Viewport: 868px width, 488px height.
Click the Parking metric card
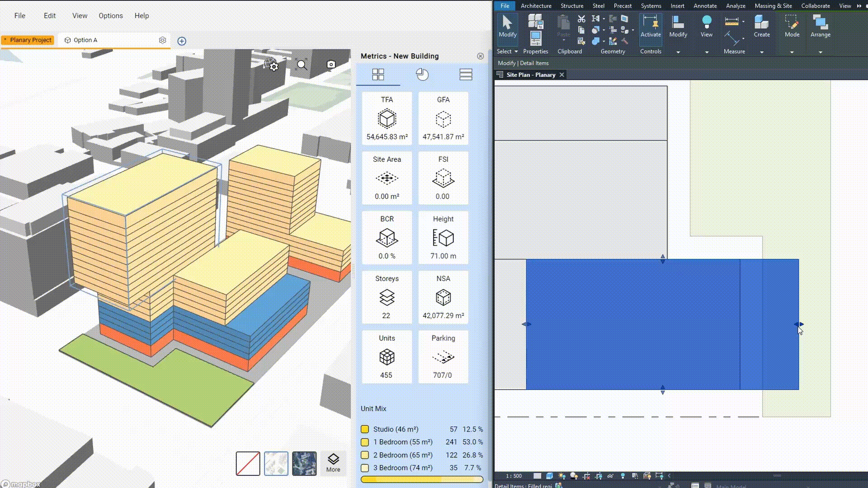point(443,357)
